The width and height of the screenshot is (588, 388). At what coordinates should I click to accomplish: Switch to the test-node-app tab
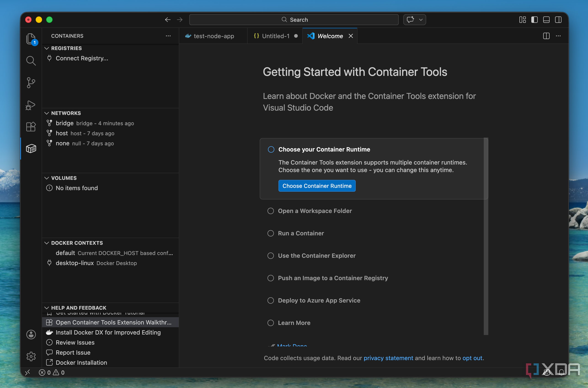coord(213,36)
